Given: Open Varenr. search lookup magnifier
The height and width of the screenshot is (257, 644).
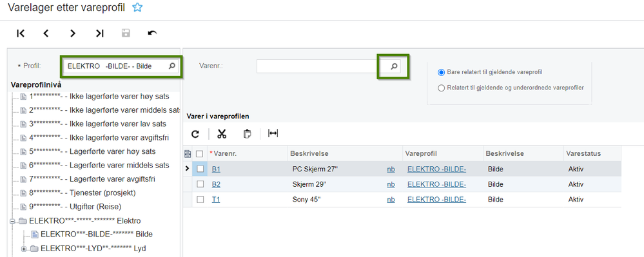Looking at the screenshot, I should point(394,66).
